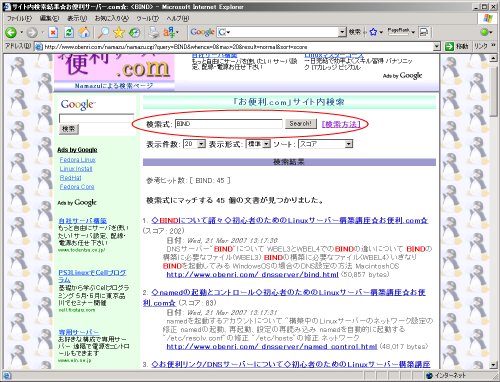Open the named_control.html result URL link
The width and height of the screenshot is (500, 382).
(x=272, y=347)
